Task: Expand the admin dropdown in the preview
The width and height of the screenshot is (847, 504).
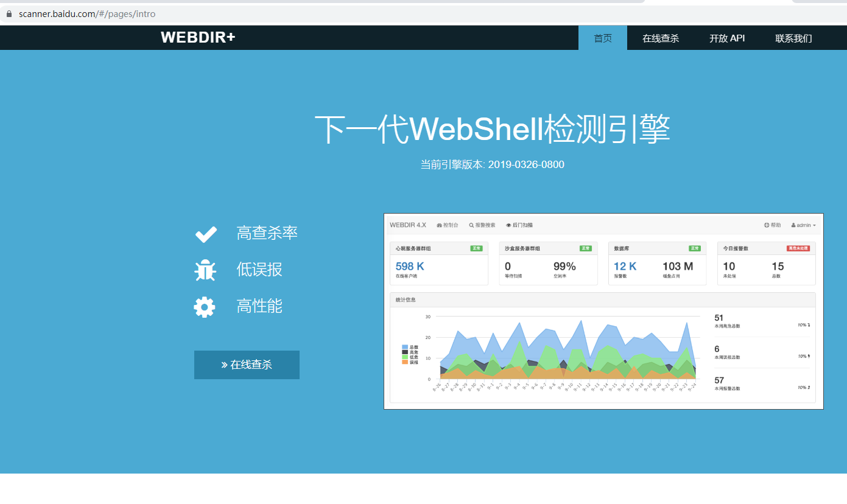Action: point(803,225)
